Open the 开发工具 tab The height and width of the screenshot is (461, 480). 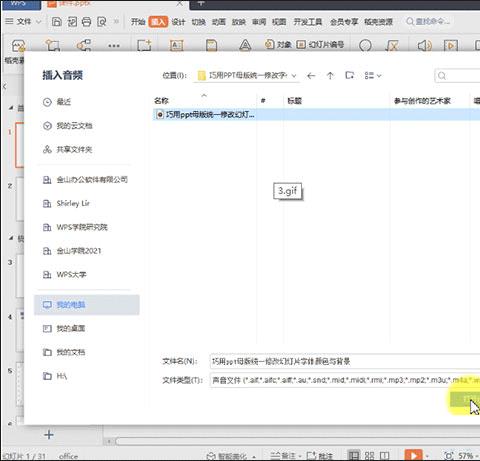pyautogui.click(x=308, y=22)
